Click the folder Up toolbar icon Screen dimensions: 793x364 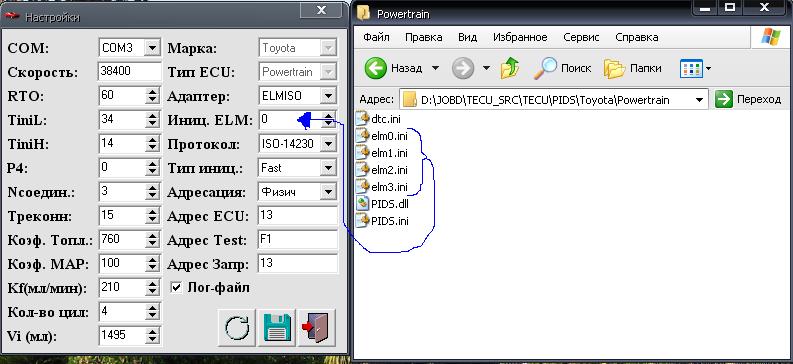[x=510, y=68]
